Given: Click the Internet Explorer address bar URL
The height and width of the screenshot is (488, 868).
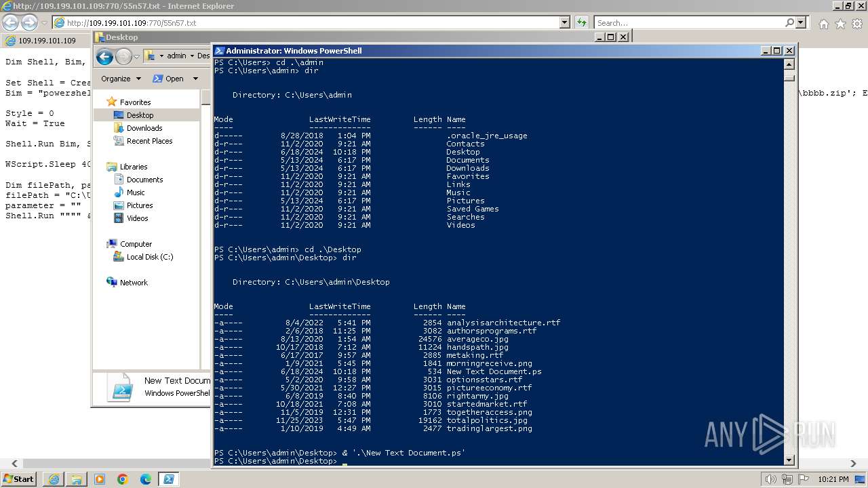Looking at the screenshot, I should (132, 23).
